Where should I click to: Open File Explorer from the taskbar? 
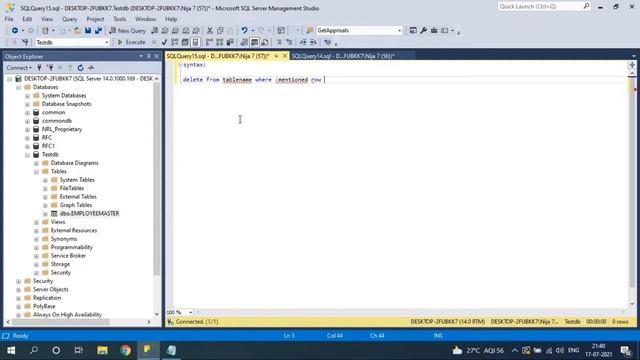102,350
